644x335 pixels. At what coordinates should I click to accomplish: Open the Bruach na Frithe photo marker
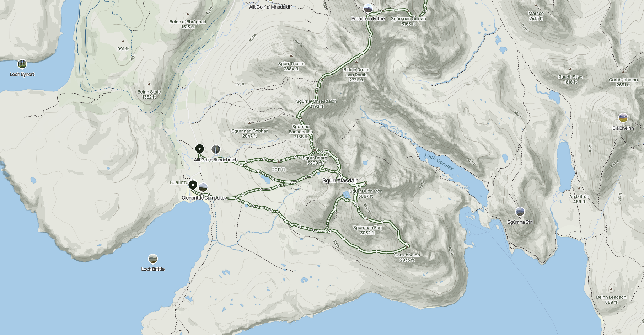tap(368, 8)
